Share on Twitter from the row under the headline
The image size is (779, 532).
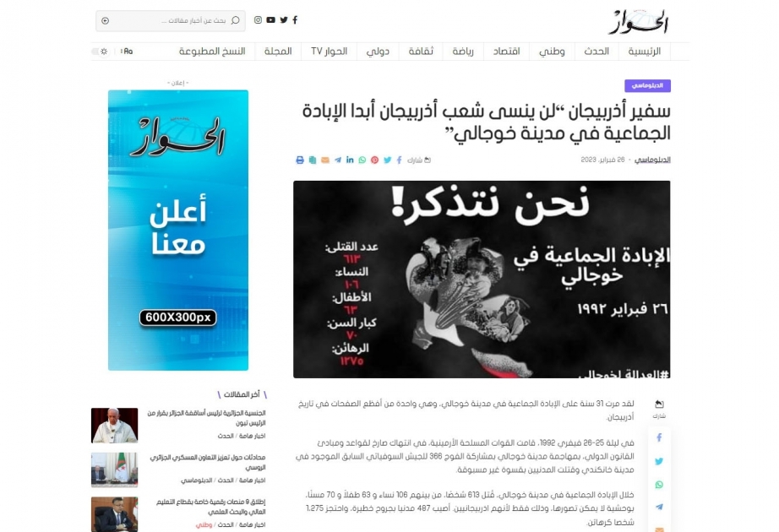pyautogui.click(x=388, y=160)
